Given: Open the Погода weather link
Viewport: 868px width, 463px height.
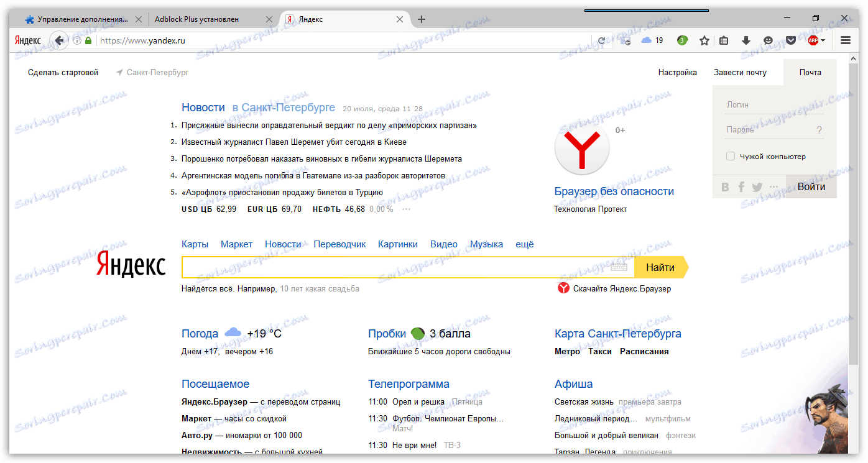Looking at the screenshot, I should tap(200, 334).
